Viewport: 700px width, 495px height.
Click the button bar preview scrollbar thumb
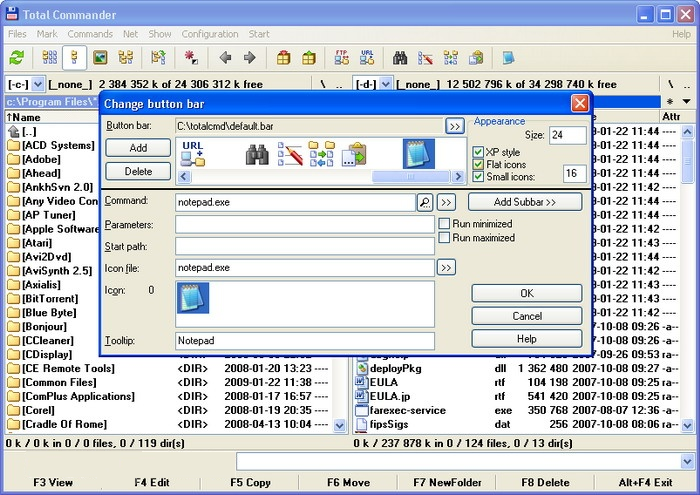(411, 177)
